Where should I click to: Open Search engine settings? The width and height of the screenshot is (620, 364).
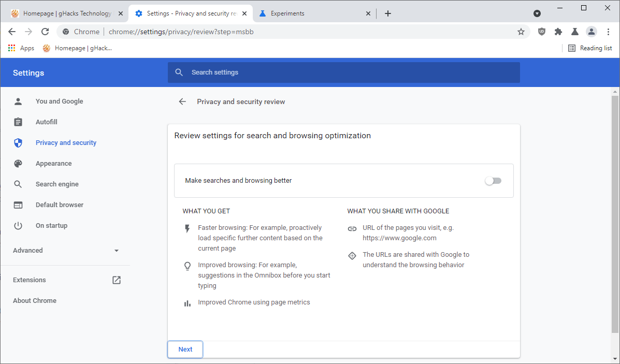pyautogui.click(x=57, y=184)
